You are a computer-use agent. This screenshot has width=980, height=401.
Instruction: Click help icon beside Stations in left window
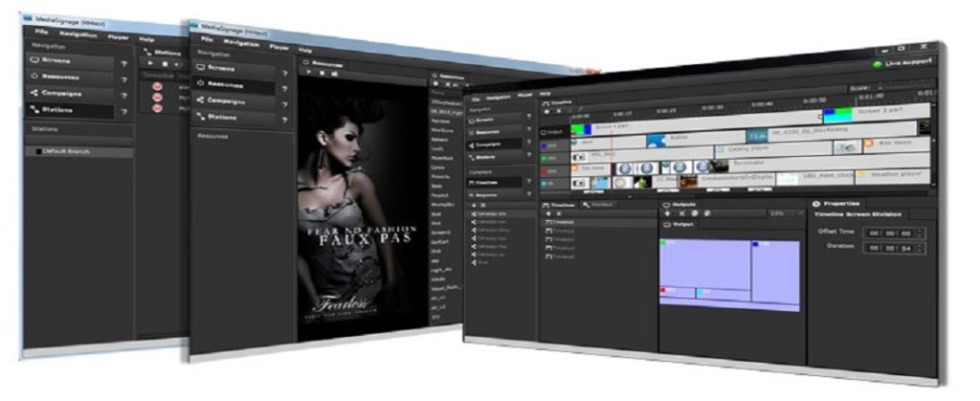pyautogui.click(x=124, y=112)
